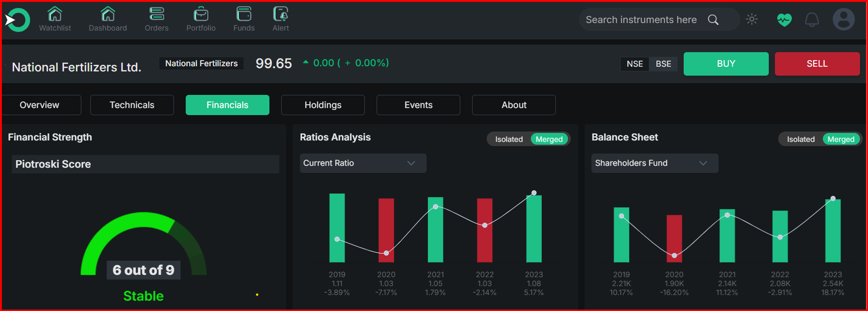Click the 0.00 (+0.00%) change text

(x=351, y=63)
